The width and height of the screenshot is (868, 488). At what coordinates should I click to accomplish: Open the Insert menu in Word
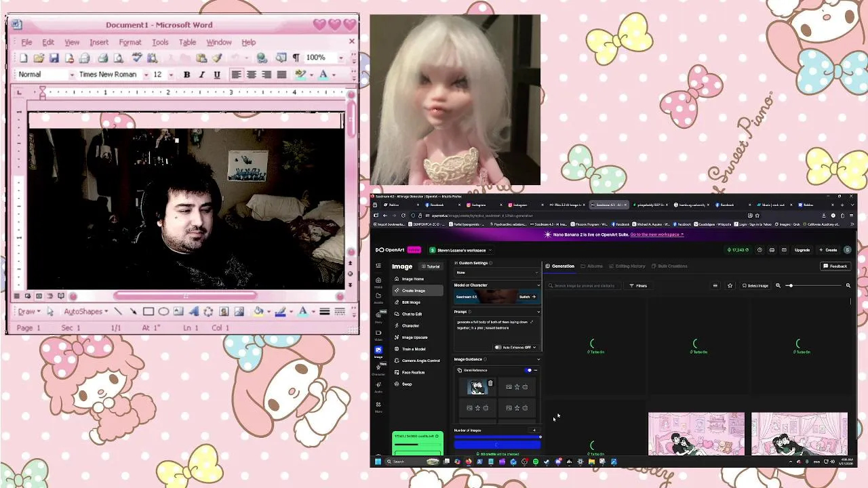[x=99, y=42]
